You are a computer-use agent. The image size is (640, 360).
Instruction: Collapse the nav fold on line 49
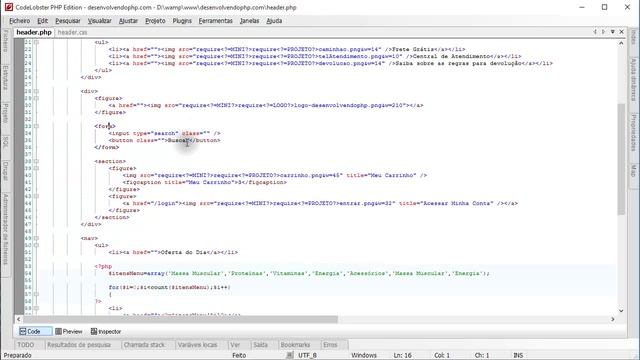[36, 238]
